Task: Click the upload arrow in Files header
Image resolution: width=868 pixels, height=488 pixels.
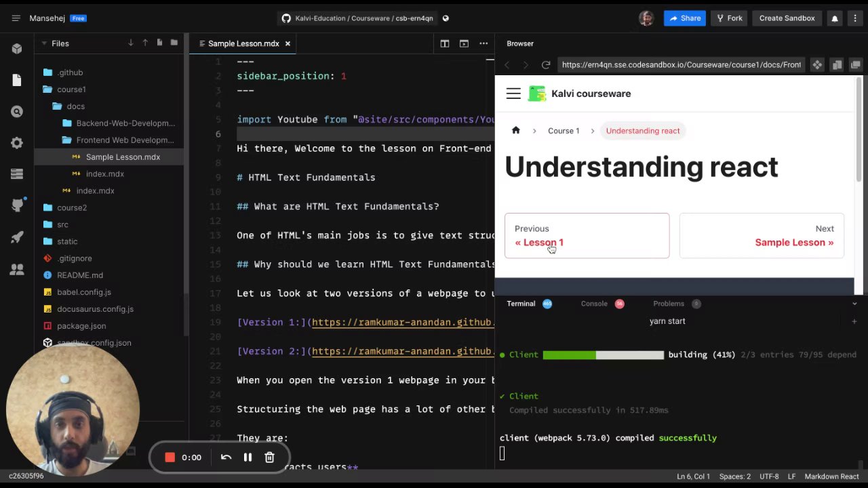Action: pos(145,43)
